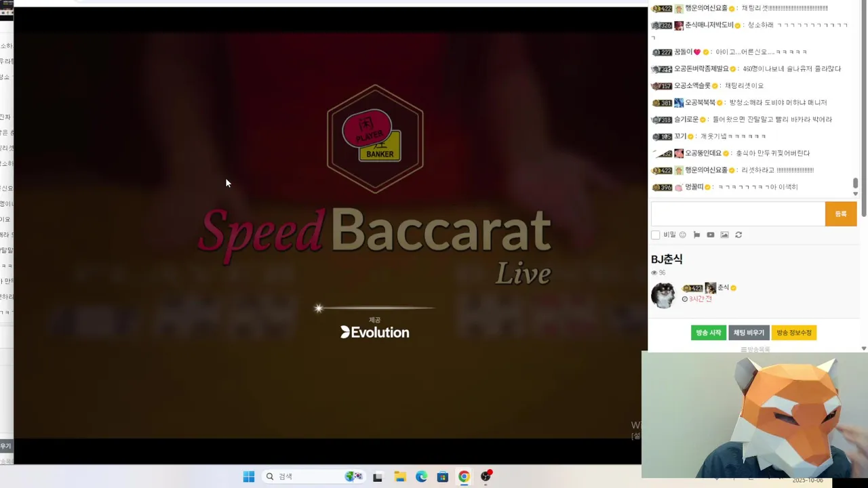Click the BJ춘식 broadcast title
The image size is (868, 488).
pyautogui.click(x=667, y=259)
